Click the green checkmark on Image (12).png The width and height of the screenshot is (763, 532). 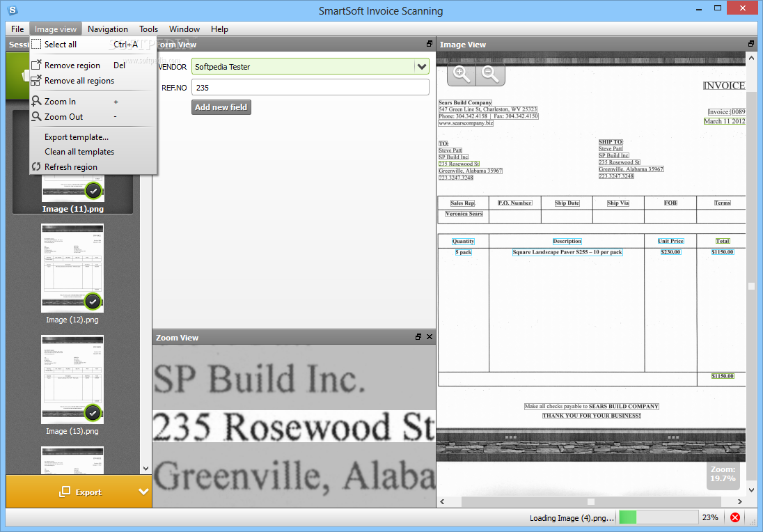tap(93, 302)
